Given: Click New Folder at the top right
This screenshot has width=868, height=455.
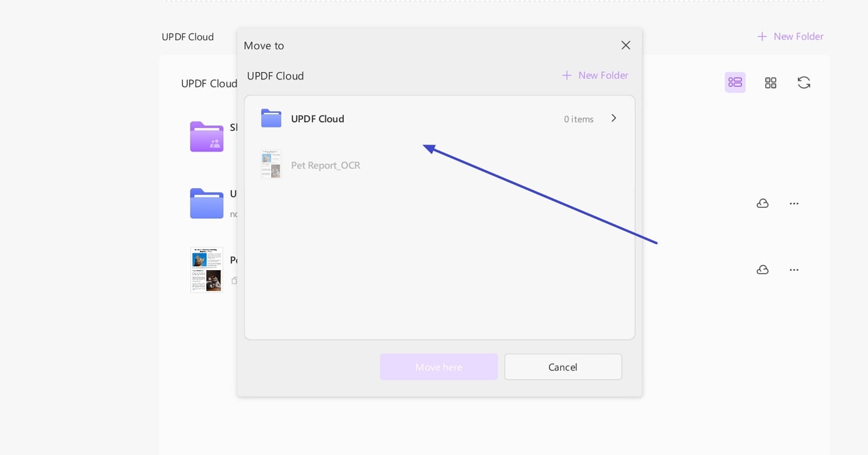Looking at the screenshot, I should pyautogui.click(x=790, y=36).
